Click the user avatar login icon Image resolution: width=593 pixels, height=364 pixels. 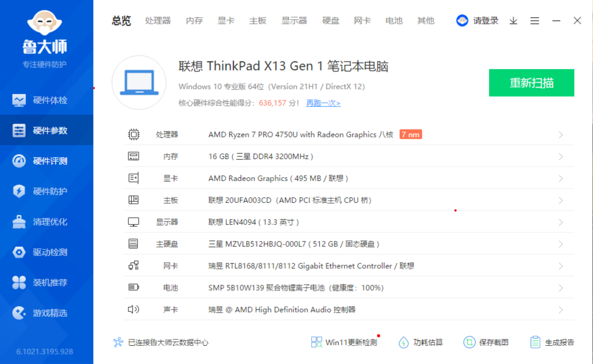(x=462, y=20)
